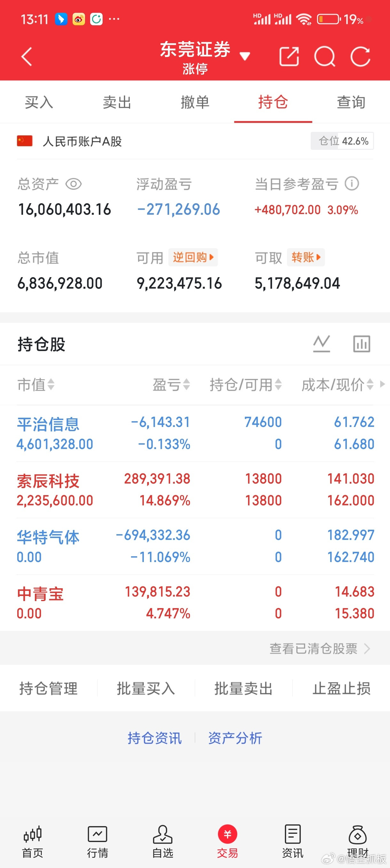
Task: Tap available funds value 9,223,475.16
Action: pos(179,283)
